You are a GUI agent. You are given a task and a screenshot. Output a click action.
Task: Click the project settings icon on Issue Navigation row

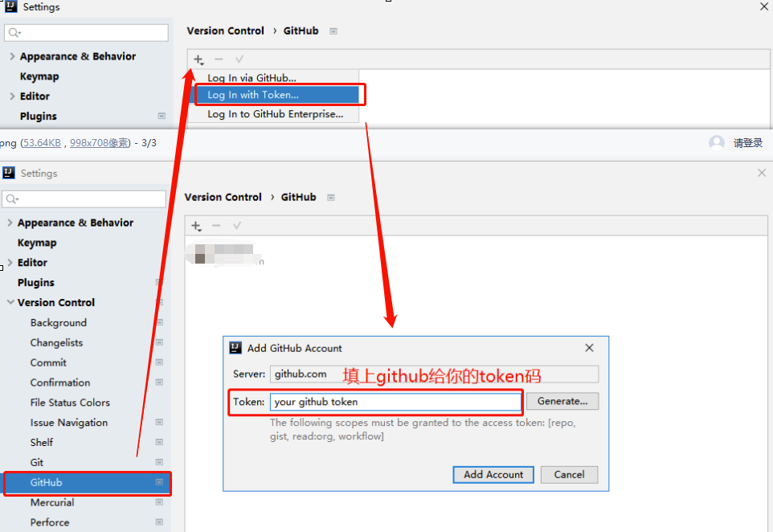click(x=159, y=422)
